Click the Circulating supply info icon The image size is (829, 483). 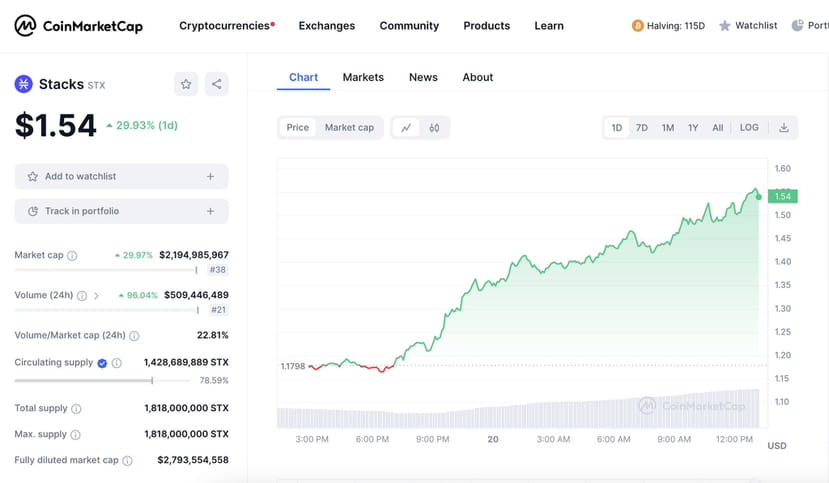[x=116, y=363]
